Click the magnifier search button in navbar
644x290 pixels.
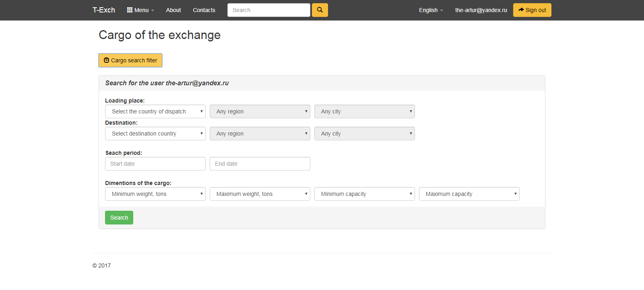pyautogui.click(x=320, y=10)
